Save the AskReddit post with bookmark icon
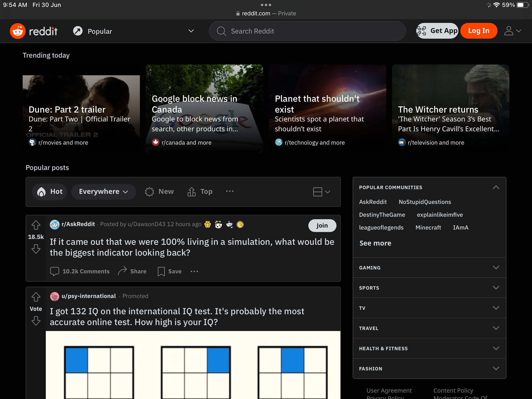Screen dimensions: 532x399 [161, 271]
